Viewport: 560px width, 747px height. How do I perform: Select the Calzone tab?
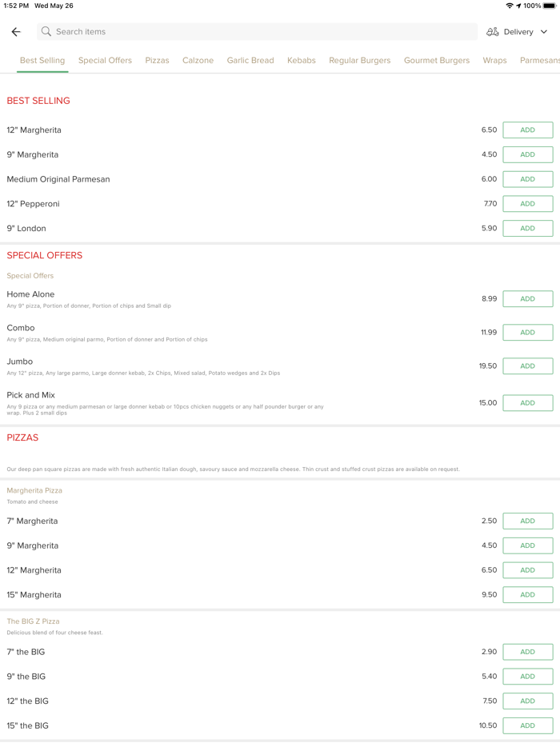198,60
